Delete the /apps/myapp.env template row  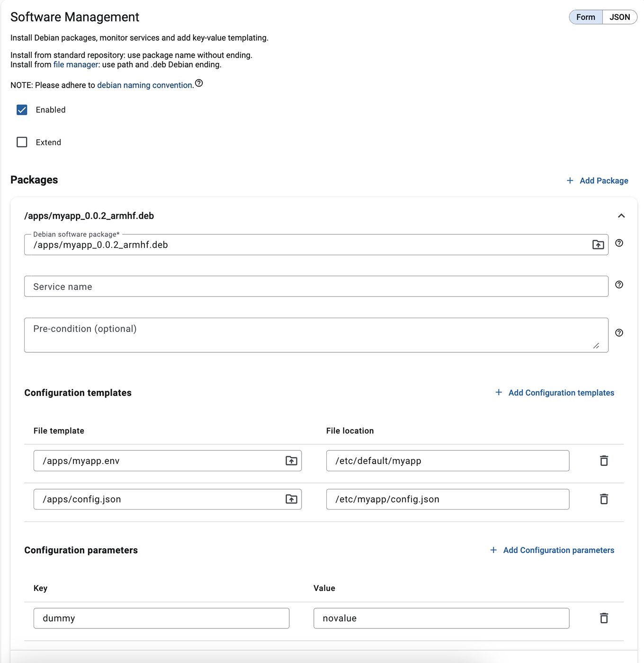[x=604, y=461]
